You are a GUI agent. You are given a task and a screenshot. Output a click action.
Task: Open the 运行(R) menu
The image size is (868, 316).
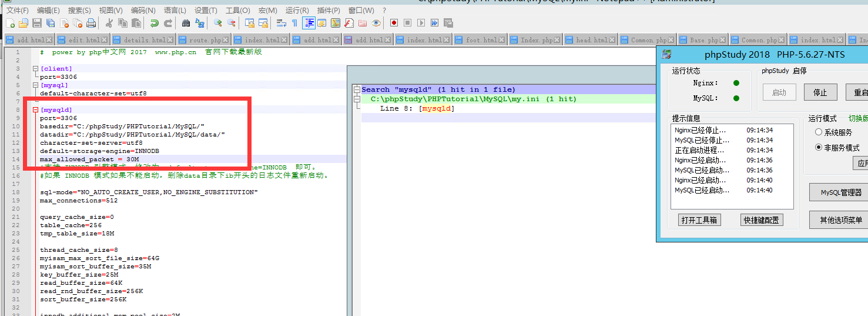point(297,11)
